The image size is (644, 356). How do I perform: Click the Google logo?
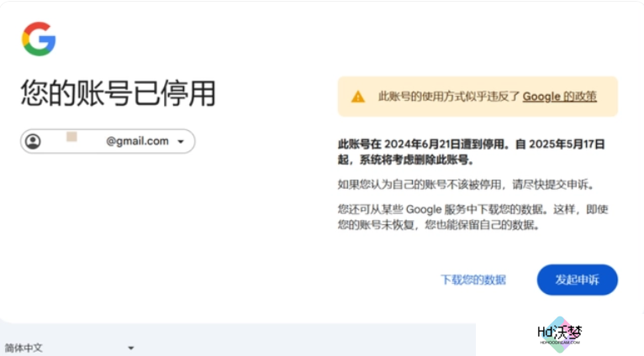39,39
